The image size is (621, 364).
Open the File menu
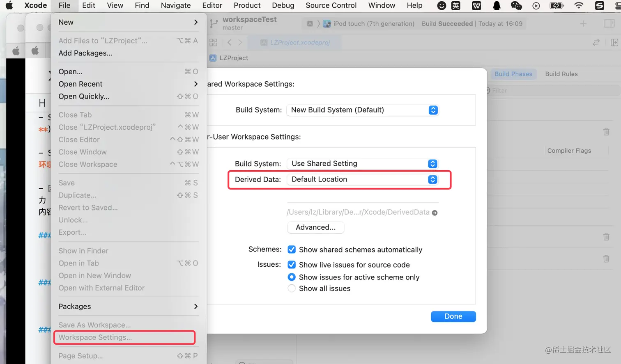tap(64, 5)
